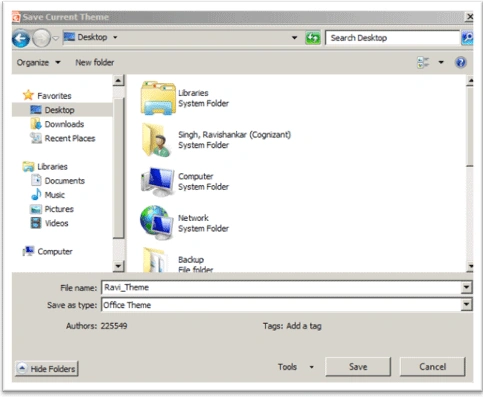Open the Tools dropdown menu
The height and width of the screenshot is (397, 483).
pyautogui.click(x=296, y=367)
